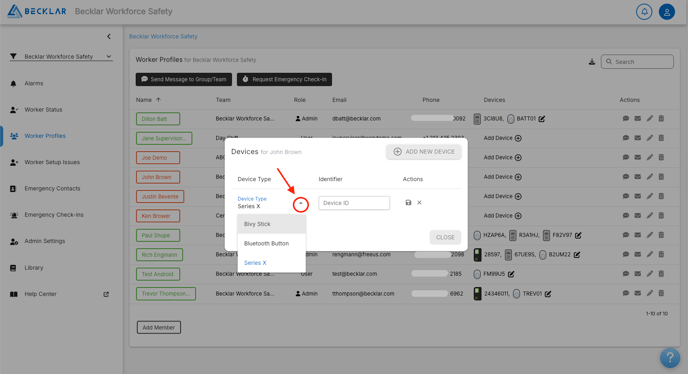
Task: Open Rich Engmann profile tag
Action: [159, 255]
